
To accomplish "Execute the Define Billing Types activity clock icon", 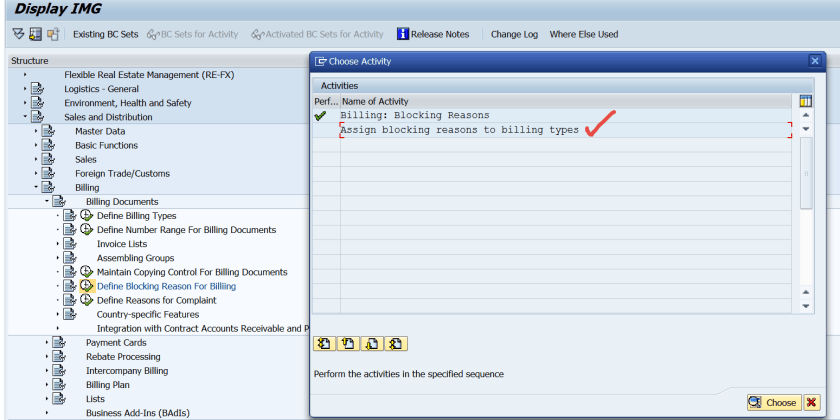I will click(x=87, y=216).
